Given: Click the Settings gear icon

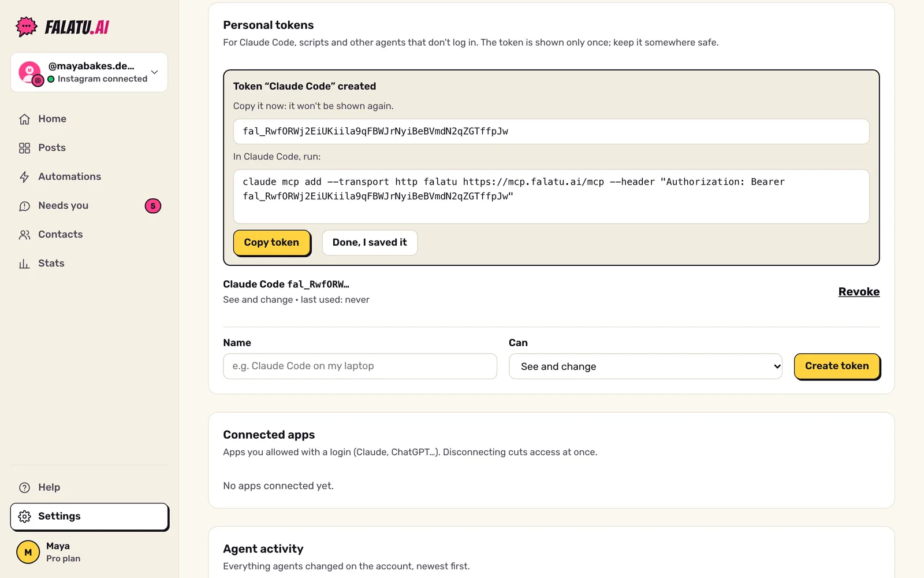Looking at the screenshot, I should (24, 516).
